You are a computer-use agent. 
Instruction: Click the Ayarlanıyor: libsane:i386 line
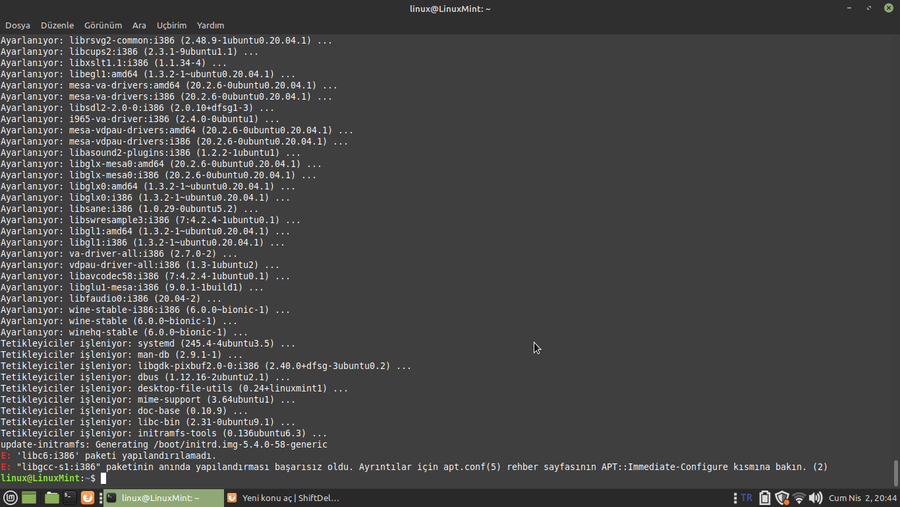(129, 208)
